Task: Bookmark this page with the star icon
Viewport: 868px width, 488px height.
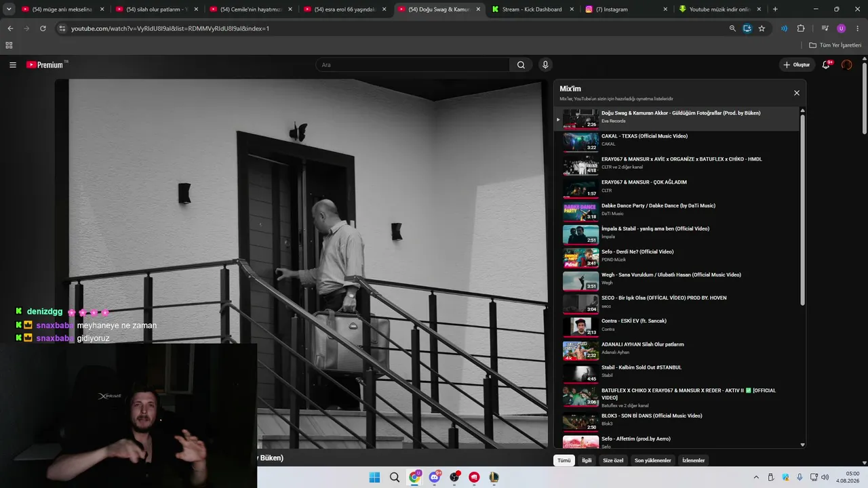Action: pyautogui.click(x=762, y=28)
